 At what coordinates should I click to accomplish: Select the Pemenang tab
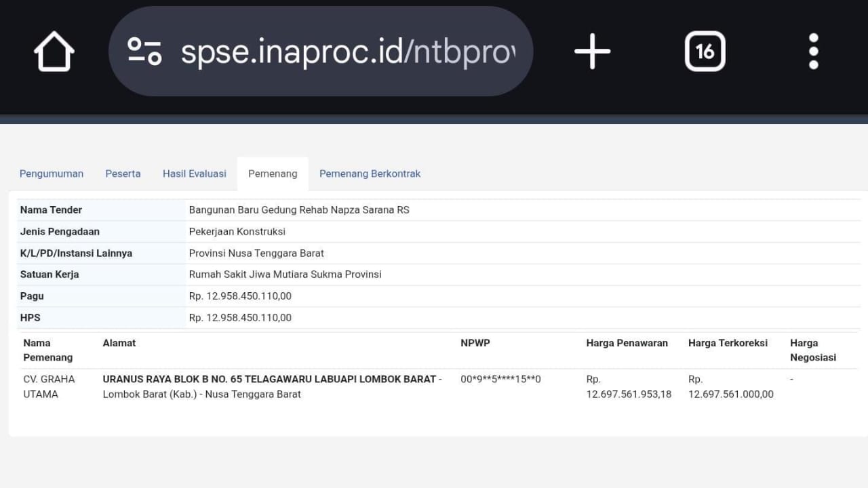273,174
